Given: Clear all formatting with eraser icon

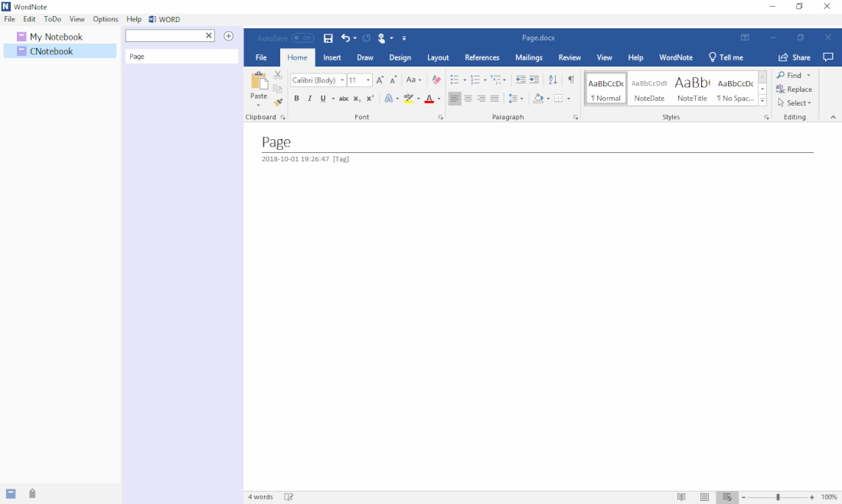Looking at the screenshot, I should [x=436, y=80].
